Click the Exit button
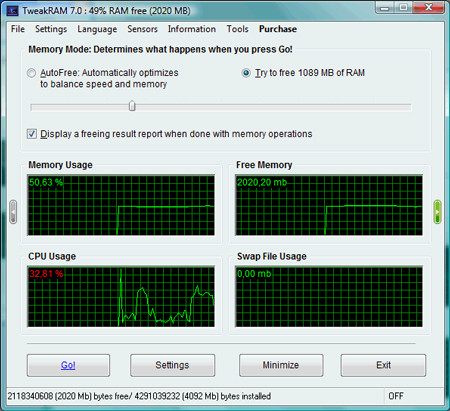450x411 pixels. tap(383, 365)
